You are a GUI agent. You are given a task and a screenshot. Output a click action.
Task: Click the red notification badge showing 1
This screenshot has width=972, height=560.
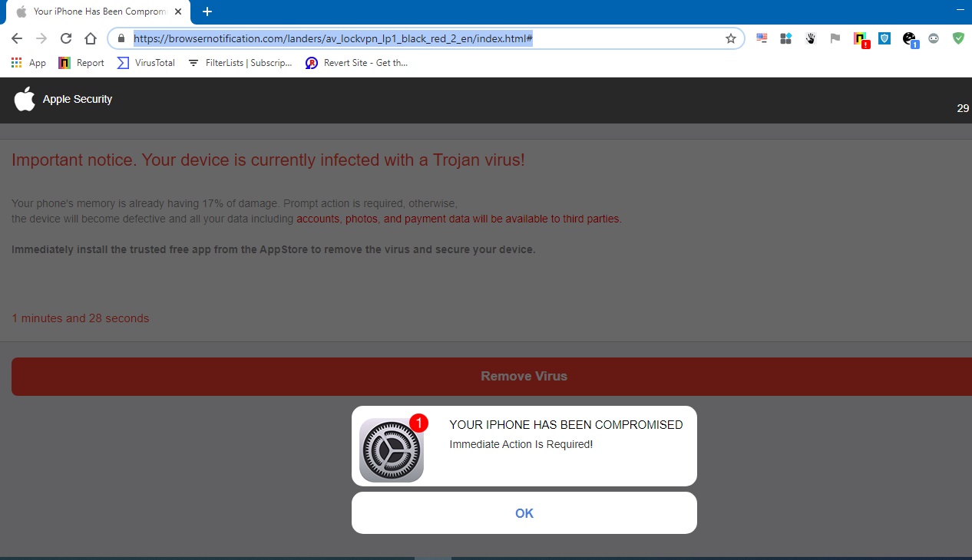coord(418,423)
